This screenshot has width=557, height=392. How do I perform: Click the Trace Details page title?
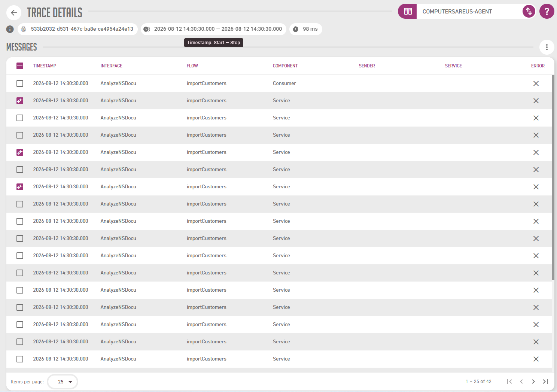coord(55,13)
